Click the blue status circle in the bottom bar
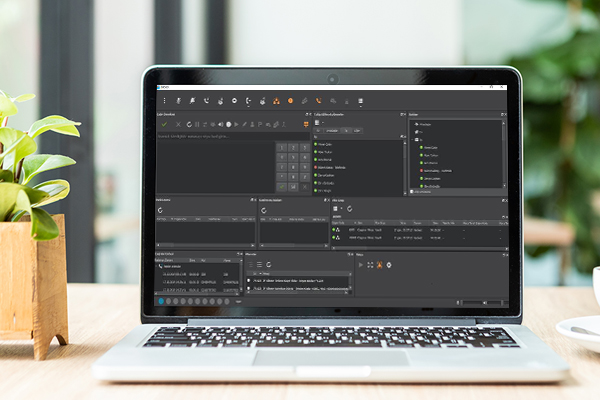 [161, 300]
